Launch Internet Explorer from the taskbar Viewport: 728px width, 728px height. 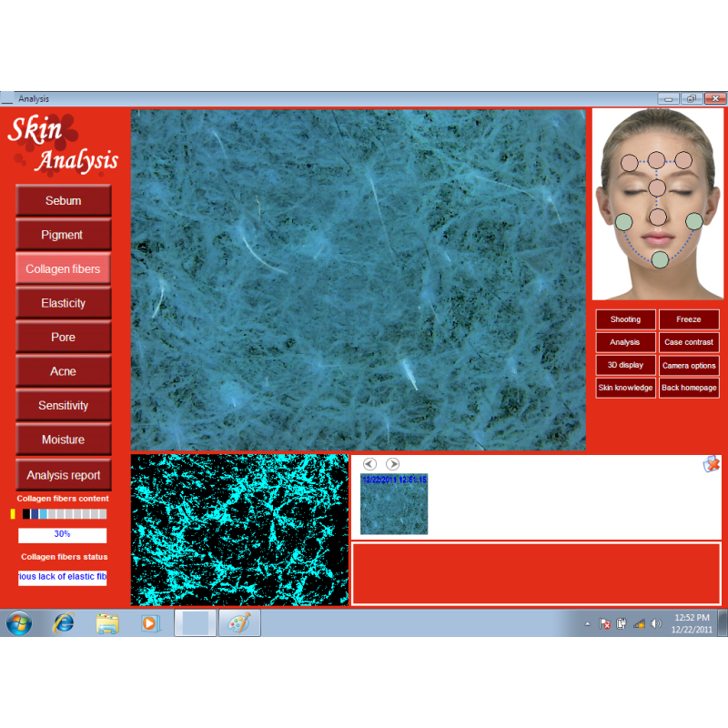pyautogui.click(x=64, y=623)
